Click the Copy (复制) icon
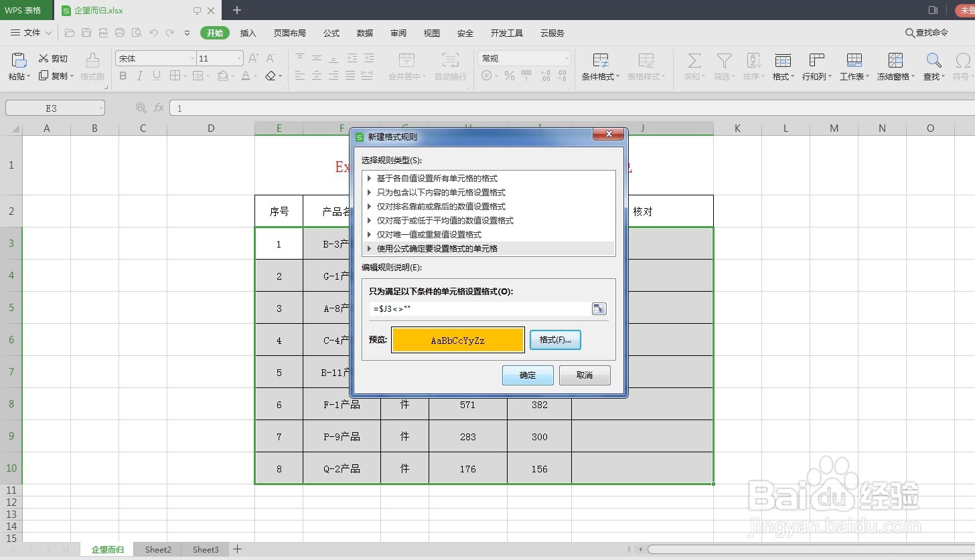 44,76
